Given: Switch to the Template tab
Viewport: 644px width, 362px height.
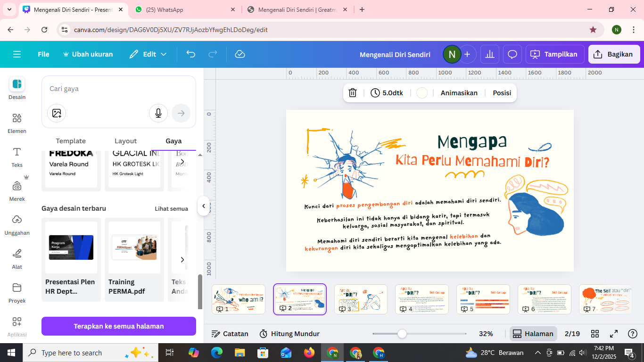Looking at the screenshot, I should [71, 141].
